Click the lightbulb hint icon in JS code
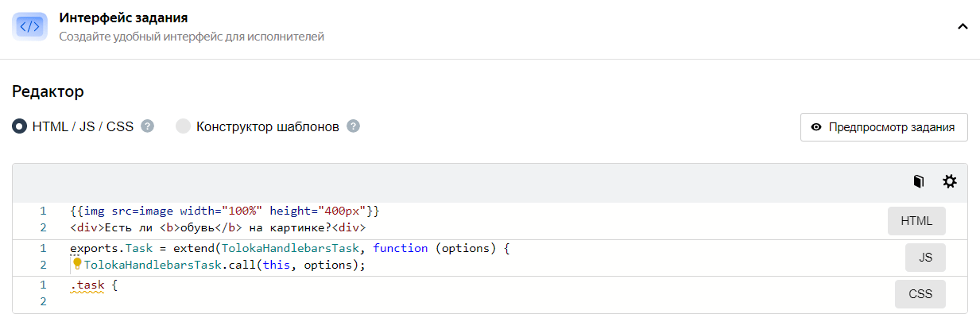The height and width of the screenshot is (318, 980). click(77, 264)
